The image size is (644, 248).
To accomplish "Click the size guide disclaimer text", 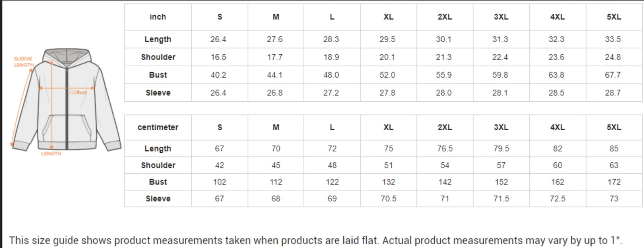I will [x=316, y=240].
